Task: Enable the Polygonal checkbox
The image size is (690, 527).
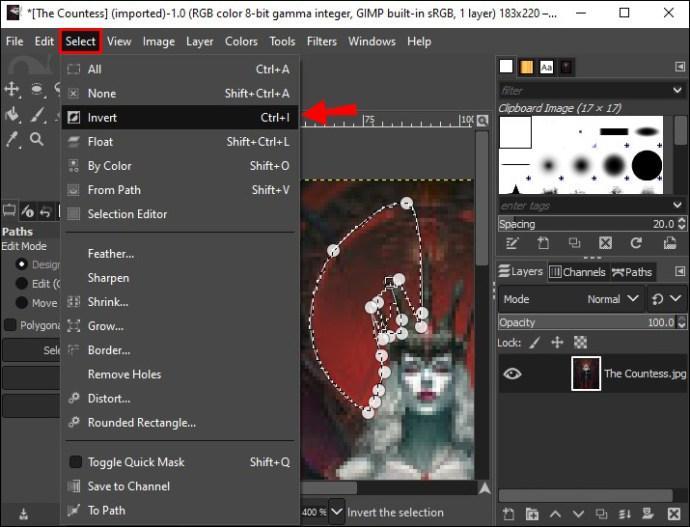Action: (10, 325)
